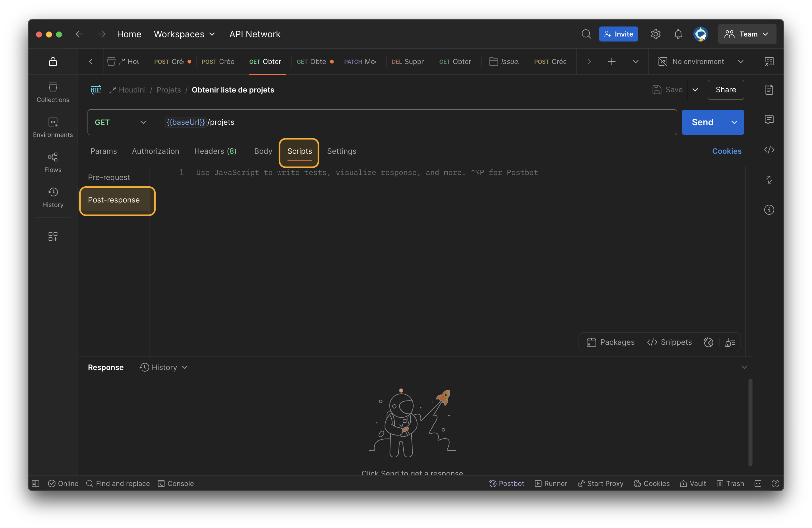Image resolution: width=812 pixels, height=528 pixels.
Task: Open the GET method dropdown
Action: pyautogui.click(x=120, y=122)
